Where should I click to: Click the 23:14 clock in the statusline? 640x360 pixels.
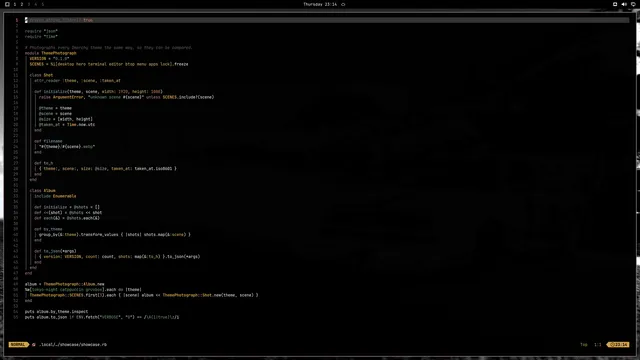tap(619, 344)
